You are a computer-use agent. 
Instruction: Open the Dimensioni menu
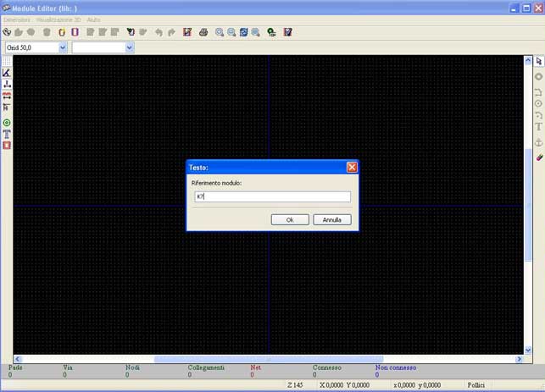(x=17, y=19)
